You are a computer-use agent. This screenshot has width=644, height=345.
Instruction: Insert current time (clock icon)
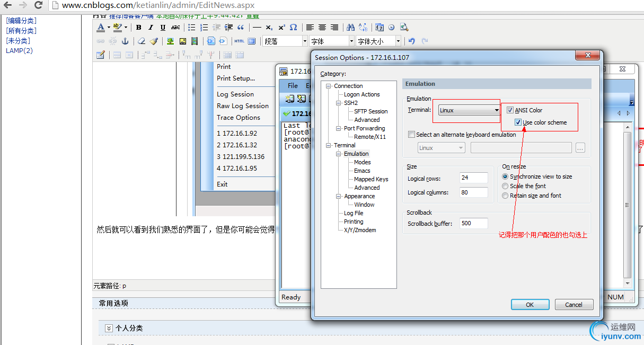click(392, 28)
